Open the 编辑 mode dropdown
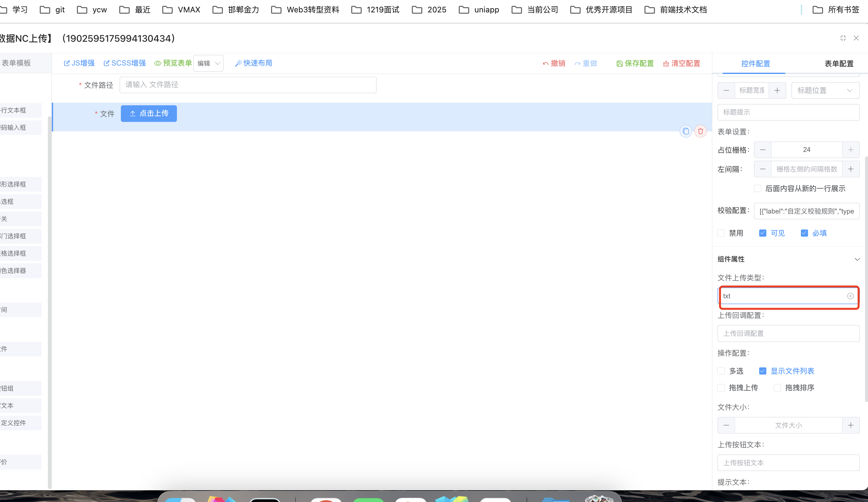 [x=209, y=63]
